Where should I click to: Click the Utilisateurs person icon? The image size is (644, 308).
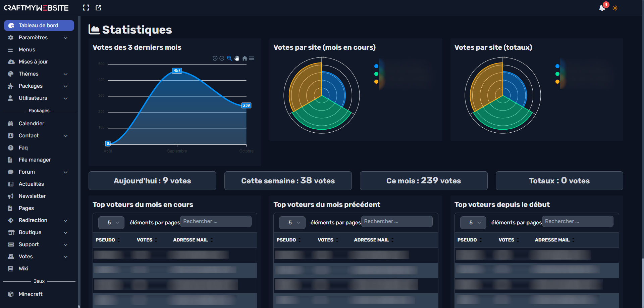(x=11, y=98)
